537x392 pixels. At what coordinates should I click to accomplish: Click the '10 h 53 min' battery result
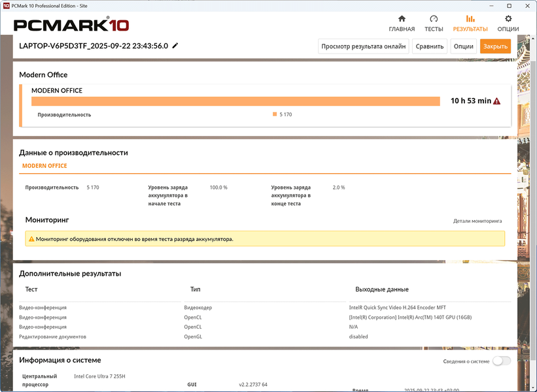[471, 101]
